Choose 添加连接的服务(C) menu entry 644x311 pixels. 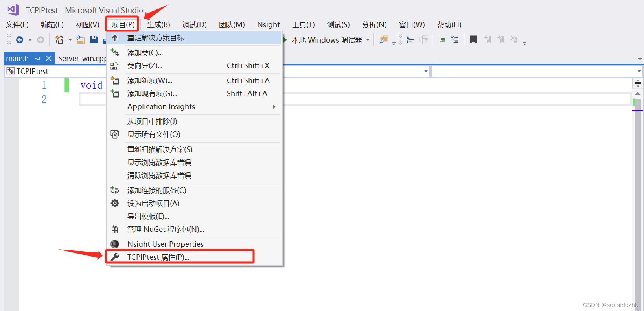pos(195,191)
